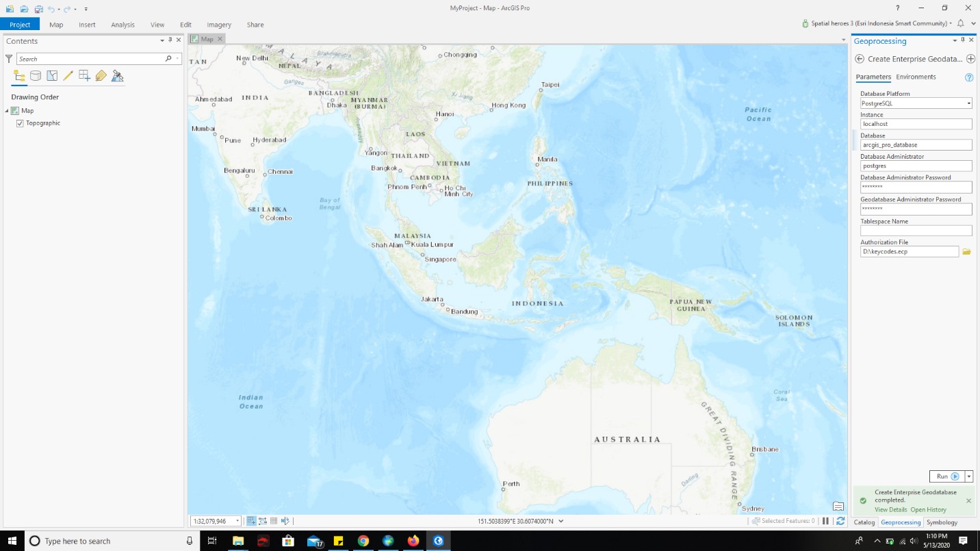Select List By Labeling icon
Image resolution: width=980 pixels, height=551 pixels.
point(101,76)
